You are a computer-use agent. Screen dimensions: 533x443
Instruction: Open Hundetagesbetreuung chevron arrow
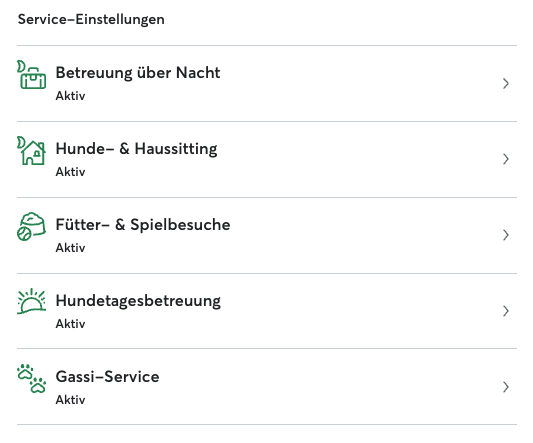pyautogui.click(x=506, y=311)
